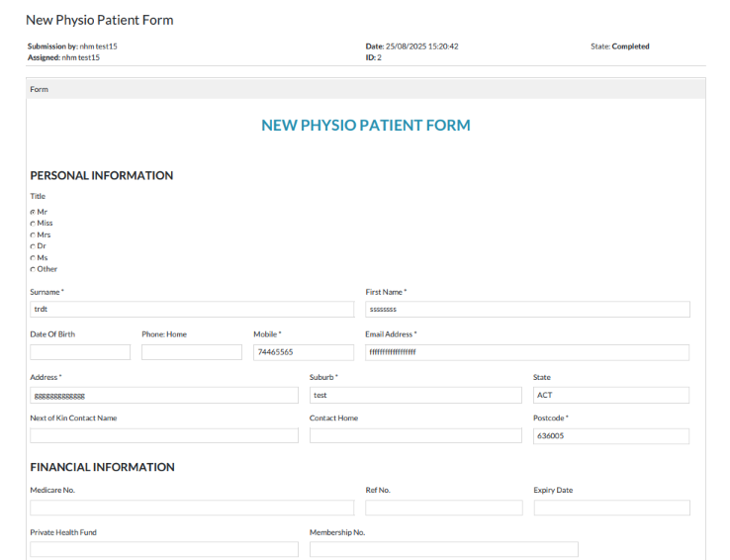This screenshot has height=560, width=730.
Task: Select the Mrs title radio button
Action: 33,235
